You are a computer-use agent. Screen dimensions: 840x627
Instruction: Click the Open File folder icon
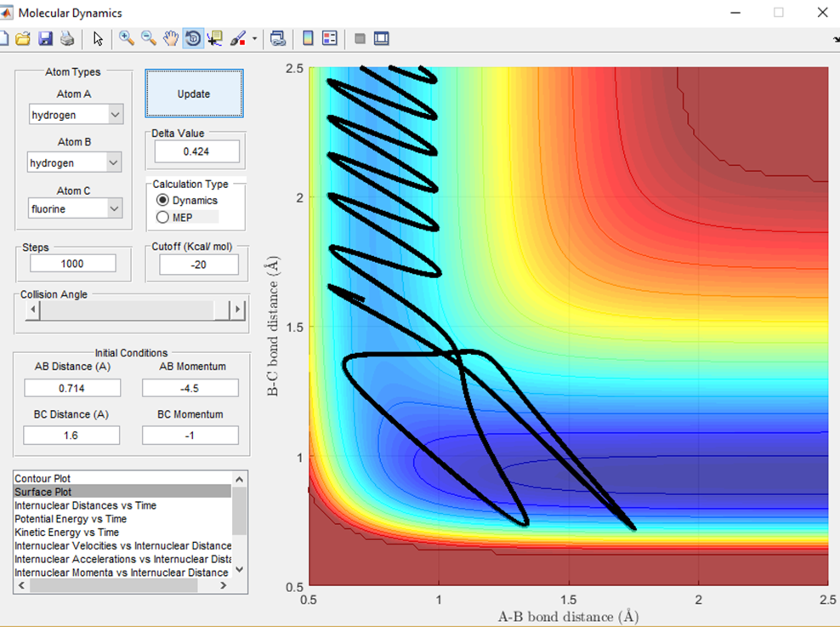click(23, 38)
